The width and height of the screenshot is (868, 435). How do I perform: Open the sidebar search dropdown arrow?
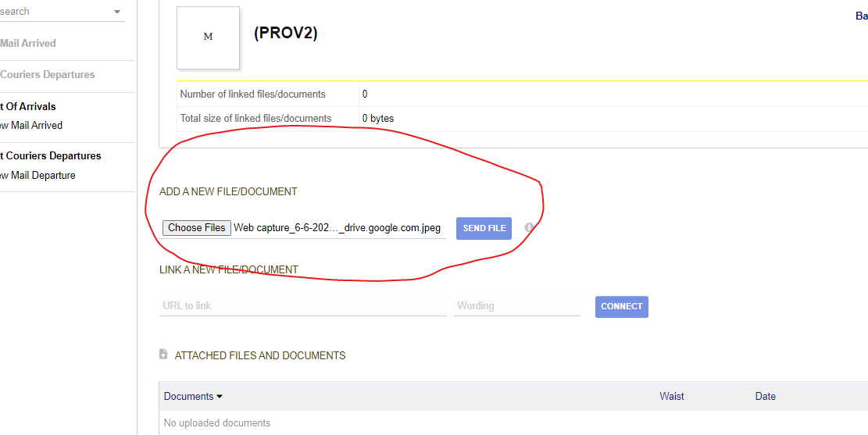pos(117,12)
